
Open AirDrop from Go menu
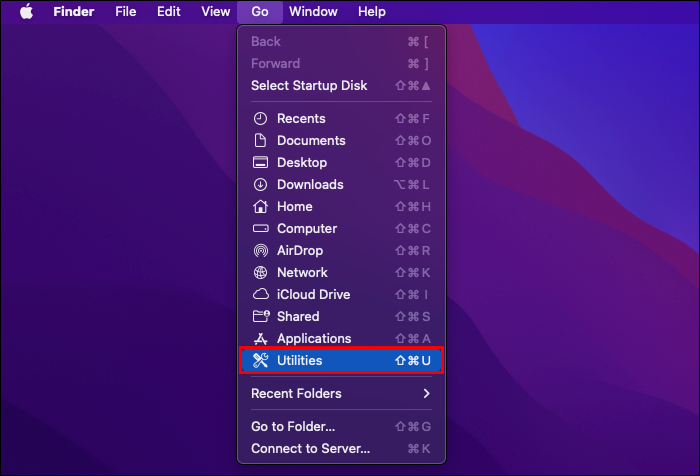tap(342, 251)
